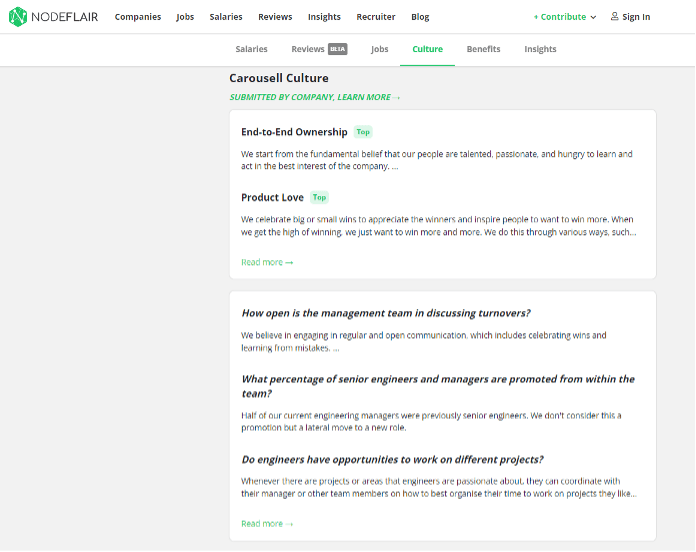Image resolution: width=696 pixels, height=552 pixels.
Task: Click the Product Love description text
Action: tap(439, 225)
